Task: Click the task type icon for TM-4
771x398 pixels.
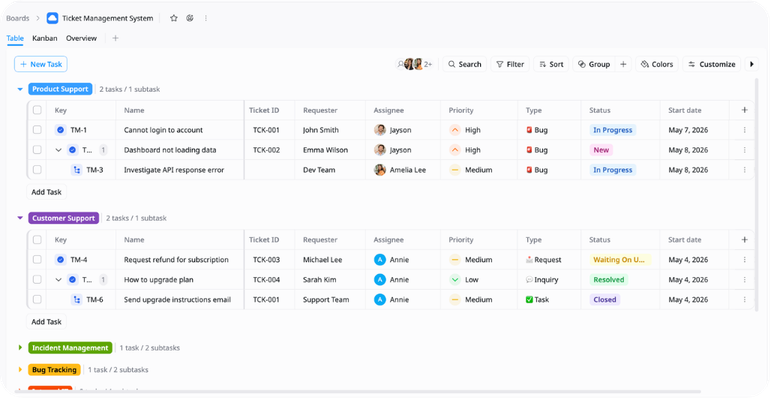Action: tap(60, 260)
